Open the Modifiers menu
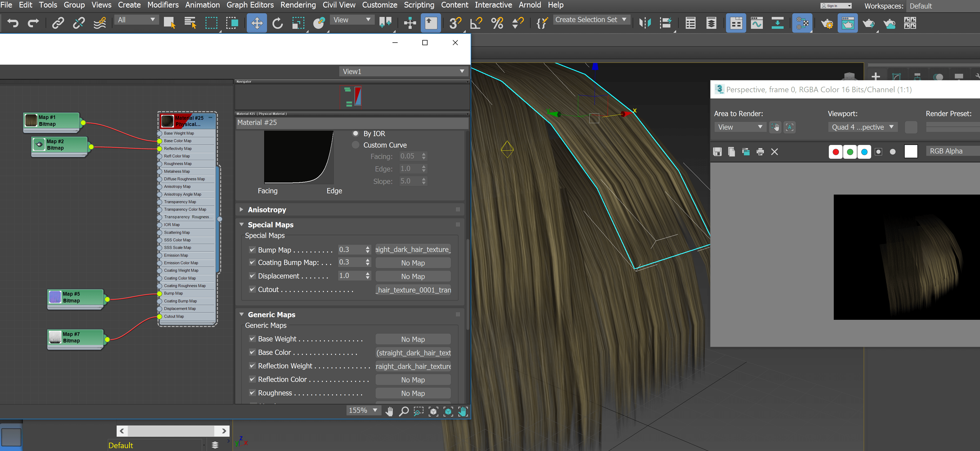The width and height of the screenshot is (980, 451). (163, 5)
